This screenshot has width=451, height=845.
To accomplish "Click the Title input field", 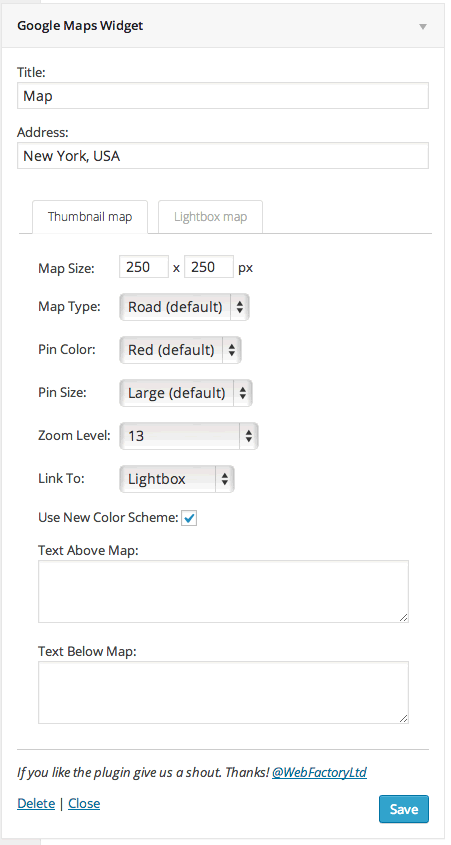I will point(223,96).
